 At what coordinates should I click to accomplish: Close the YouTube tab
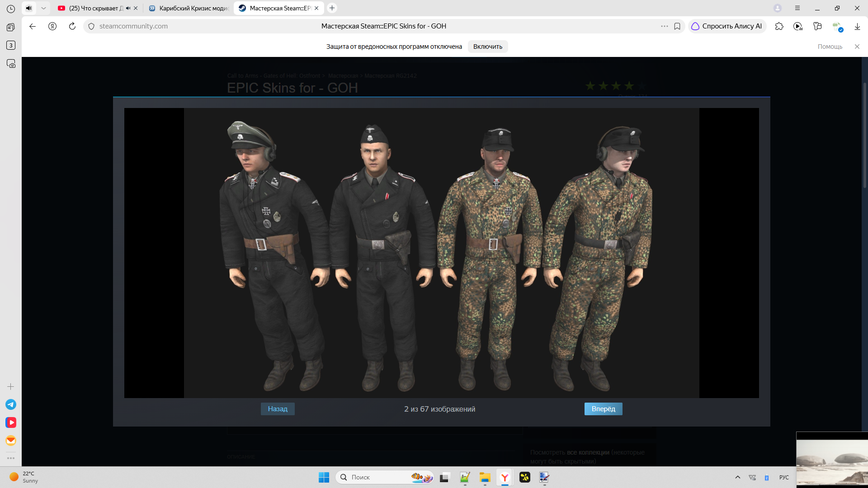[x=136, y=8]
